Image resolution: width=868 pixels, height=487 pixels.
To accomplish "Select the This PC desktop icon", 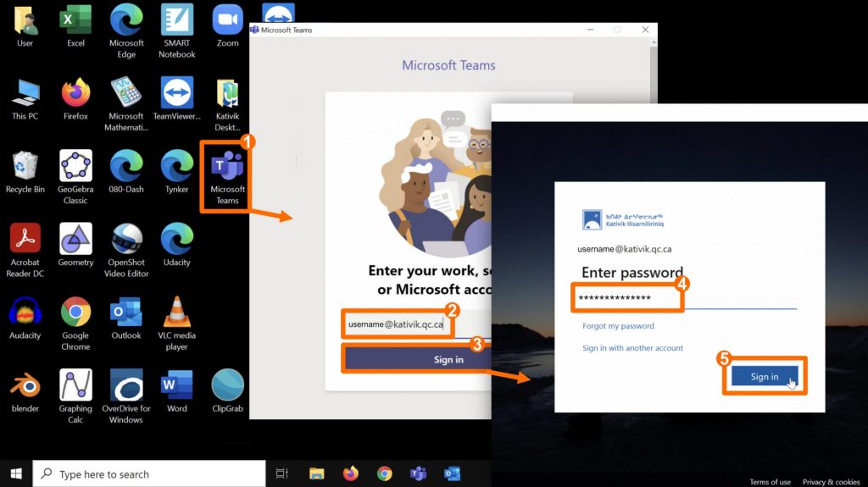I will [x=25, y=99].
